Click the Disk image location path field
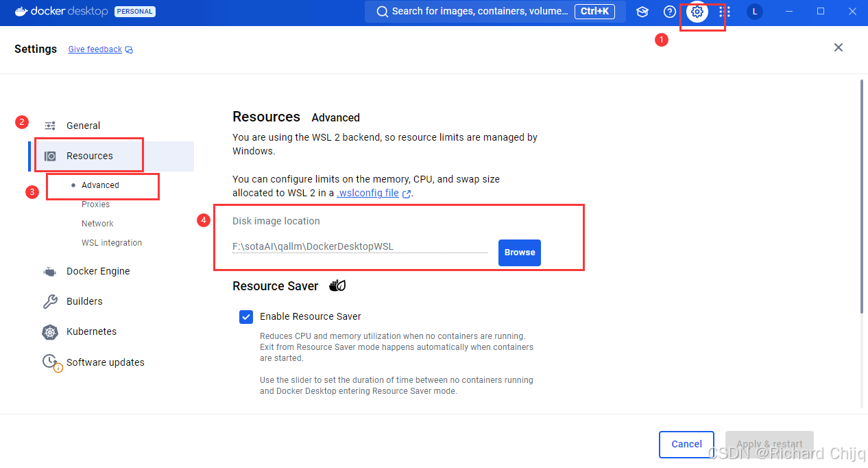Image resolution: width=868 pixels, height=468 pixels. 360,246
